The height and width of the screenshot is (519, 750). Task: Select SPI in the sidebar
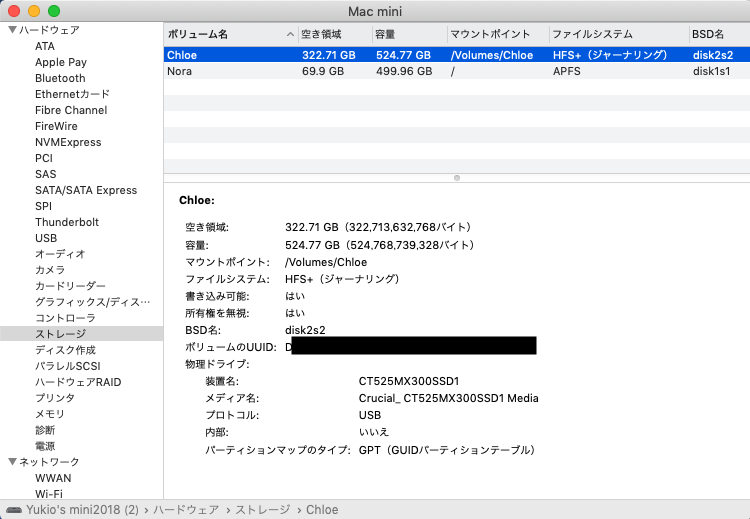(44, 206)
